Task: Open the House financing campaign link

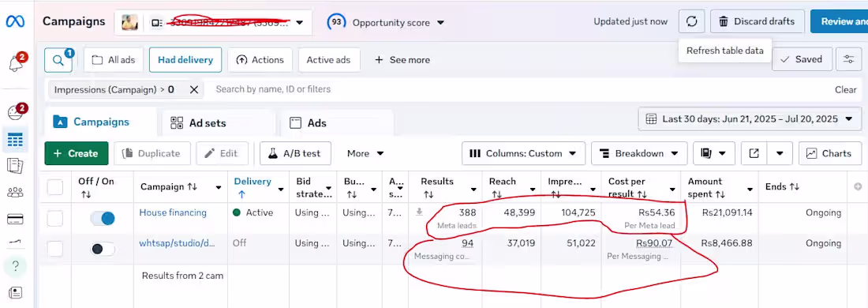Action: pos(173,212)
